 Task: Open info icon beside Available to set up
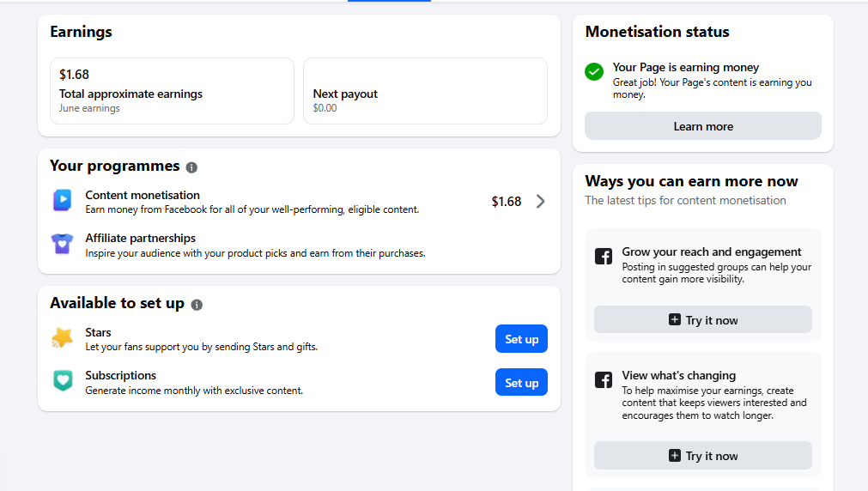197,305
